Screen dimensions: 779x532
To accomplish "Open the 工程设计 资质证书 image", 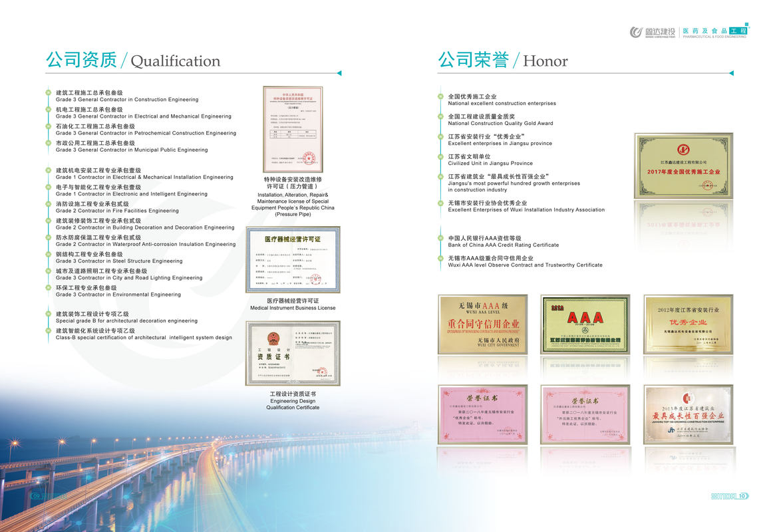I will [x=293, y=353].
